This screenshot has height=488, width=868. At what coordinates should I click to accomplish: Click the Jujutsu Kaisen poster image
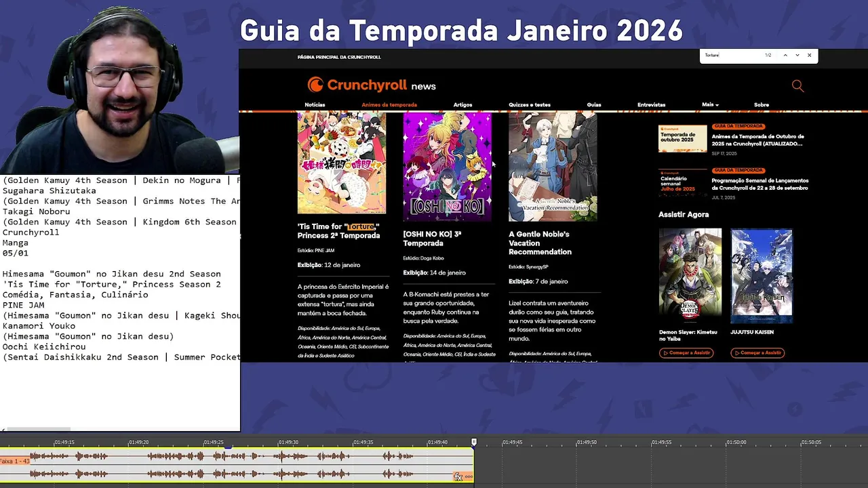pos(762,276)
